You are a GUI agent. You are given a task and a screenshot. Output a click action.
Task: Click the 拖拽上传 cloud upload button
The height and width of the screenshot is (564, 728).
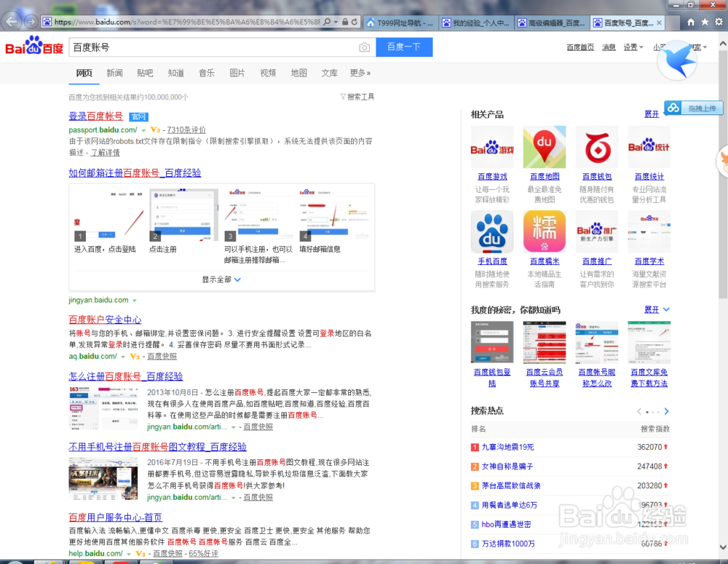[694, 108]
